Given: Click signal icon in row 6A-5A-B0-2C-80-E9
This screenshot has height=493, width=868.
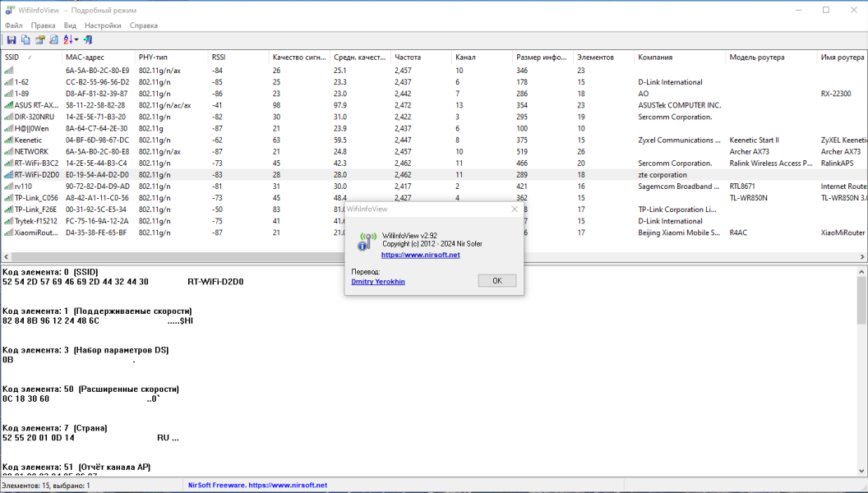Looking at the screenshot, I should point(8,71).
